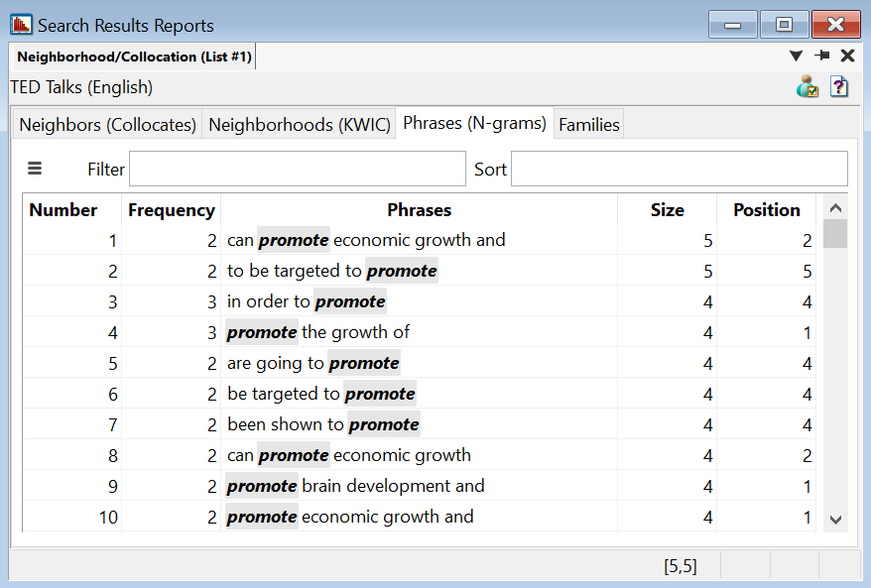Image resolution: width=871 pixels, height=588 pixels.
Task: Click into the Sort text field
Action: [679, 170]
